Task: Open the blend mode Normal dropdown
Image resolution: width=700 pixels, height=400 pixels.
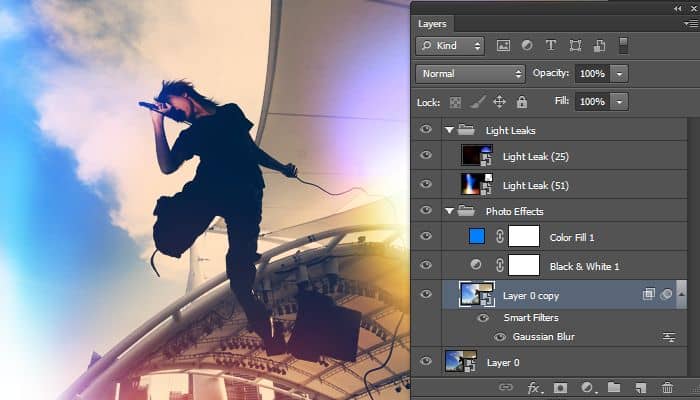Action: [x=470, y=74]
